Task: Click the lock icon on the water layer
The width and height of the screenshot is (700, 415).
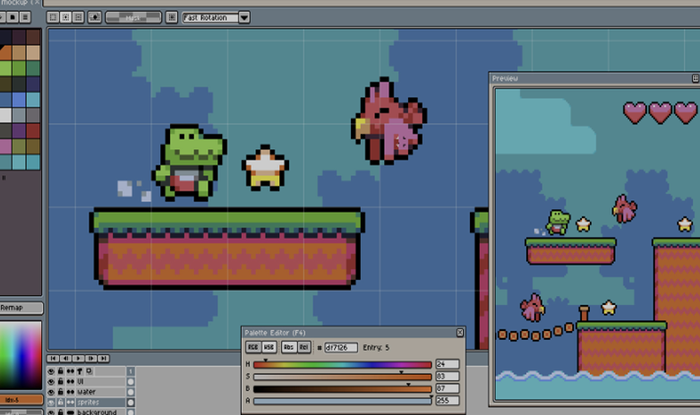Action: pos(61,391)
